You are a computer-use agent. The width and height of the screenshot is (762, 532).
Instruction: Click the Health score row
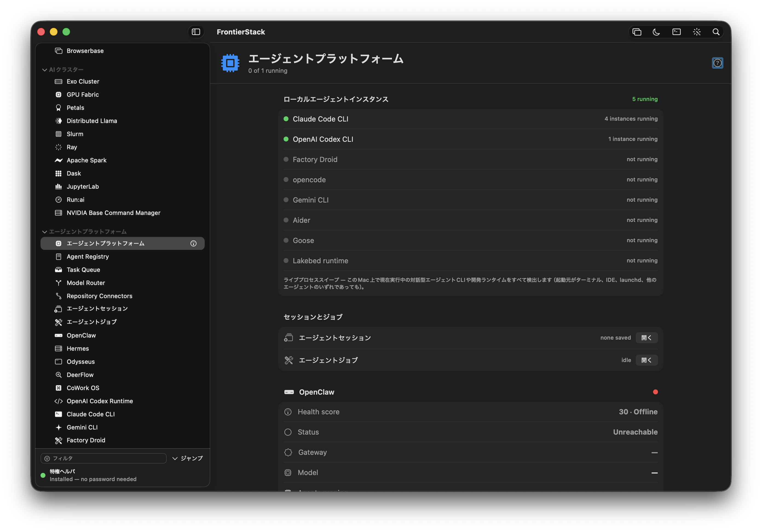point(470,412)
